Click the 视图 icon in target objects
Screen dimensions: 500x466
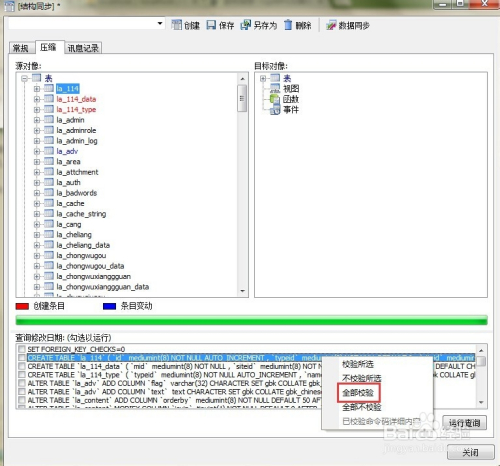(x=275, y=88)
